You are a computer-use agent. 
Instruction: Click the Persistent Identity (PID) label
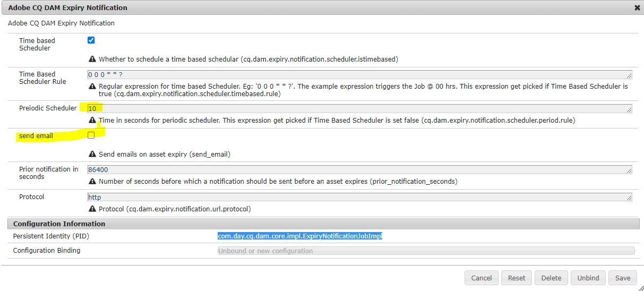tap(50, 236)
